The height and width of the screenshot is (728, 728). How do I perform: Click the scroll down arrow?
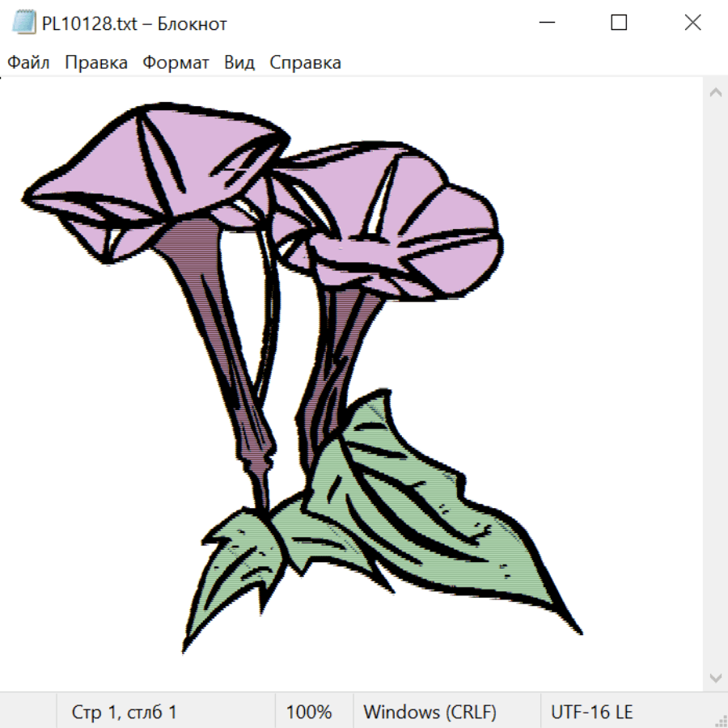[x=715, y=677]
